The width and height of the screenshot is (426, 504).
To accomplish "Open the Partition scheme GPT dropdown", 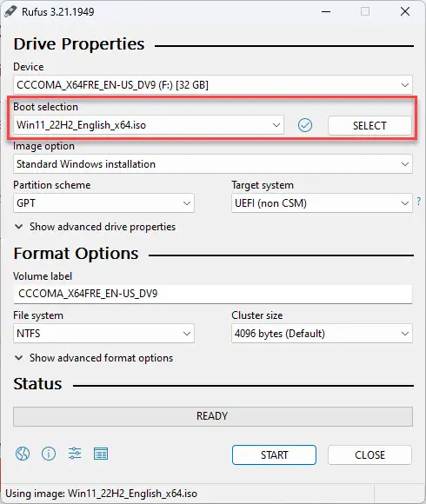I will click(103, 203).
